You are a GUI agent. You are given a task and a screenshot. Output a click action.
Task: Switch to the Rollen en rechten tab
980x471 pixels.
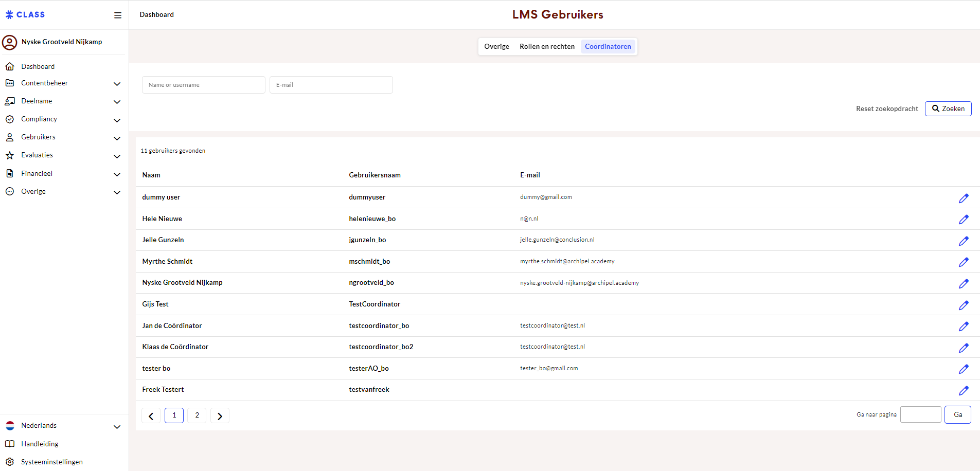547,46
